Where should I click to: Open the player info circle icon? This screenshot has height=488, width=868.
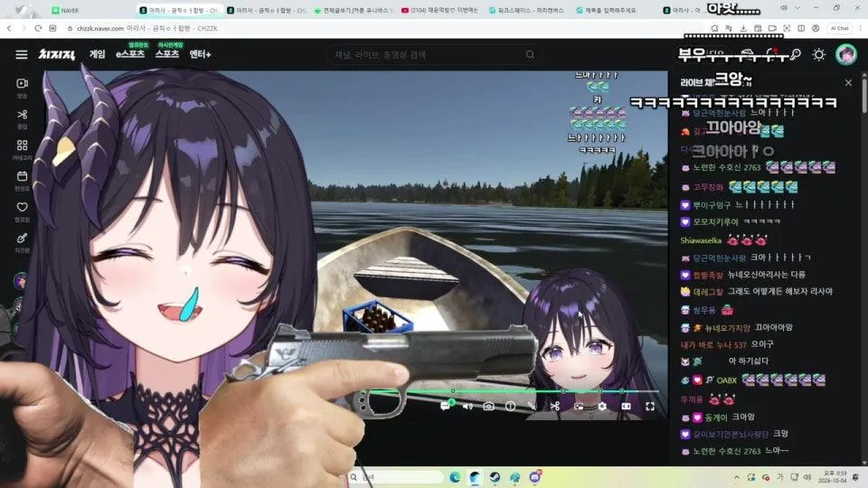[510, 406]
